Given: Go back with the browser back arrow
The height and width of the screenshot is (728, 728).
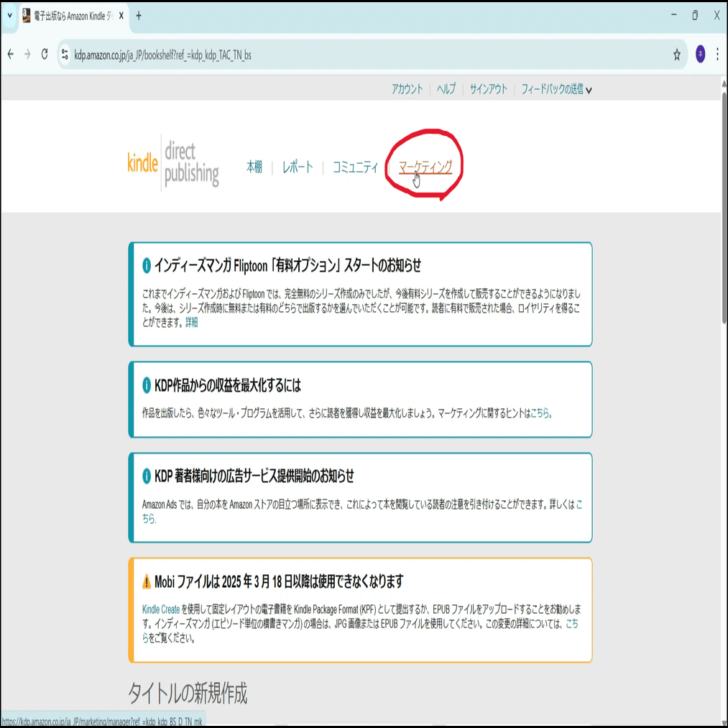Looking at the screenshot, I should tap(11, 55).
